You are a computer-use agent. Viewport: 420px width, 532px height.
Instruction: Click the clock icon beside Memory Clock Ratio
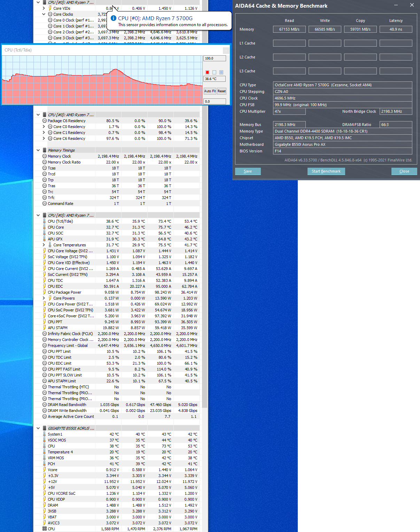45,162
